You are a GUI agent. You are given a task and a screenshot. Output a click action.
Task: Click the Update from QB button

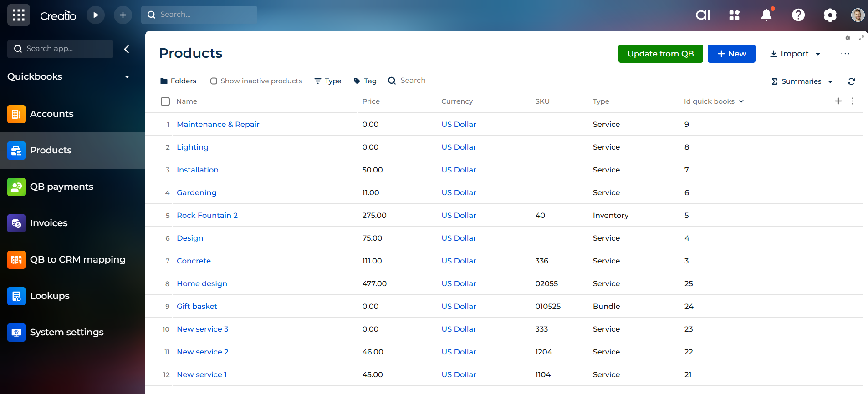[660, 54]
